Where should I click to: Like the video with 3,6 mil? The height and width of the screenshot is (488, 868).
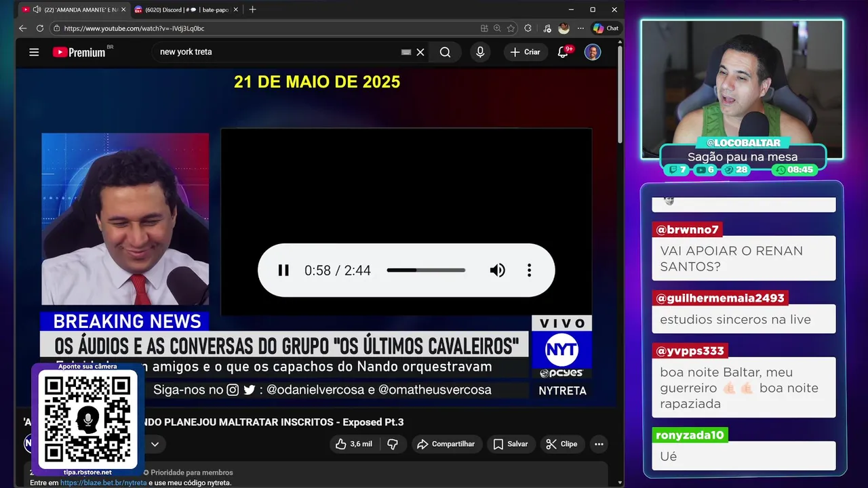point(354,444)
